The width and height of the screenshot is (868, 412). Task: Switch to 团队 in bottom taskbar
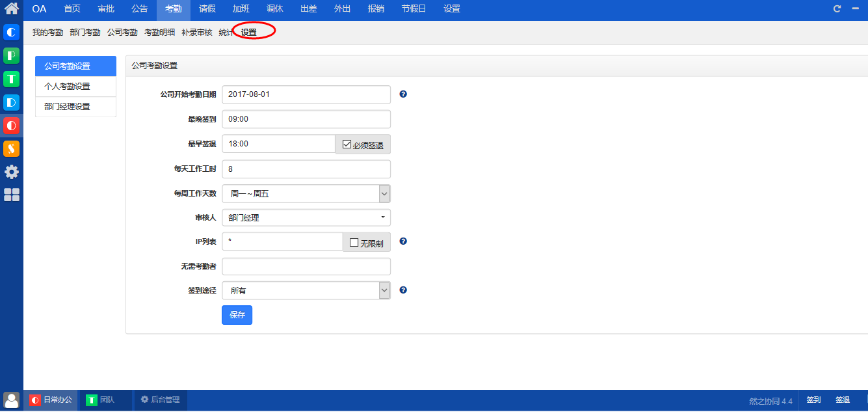107,400
